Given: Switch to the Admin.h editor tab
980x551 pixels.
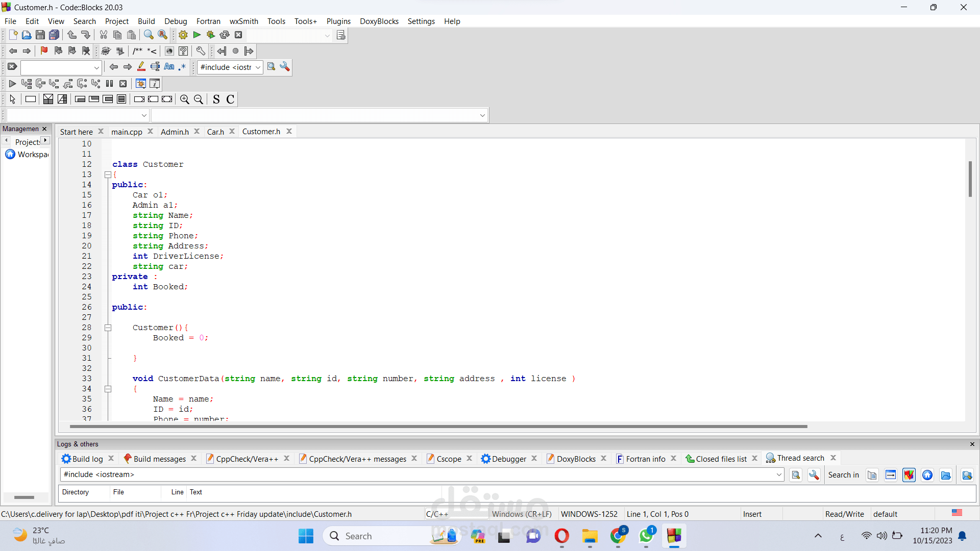Looking at the screenshot, I should pos(175,131).
